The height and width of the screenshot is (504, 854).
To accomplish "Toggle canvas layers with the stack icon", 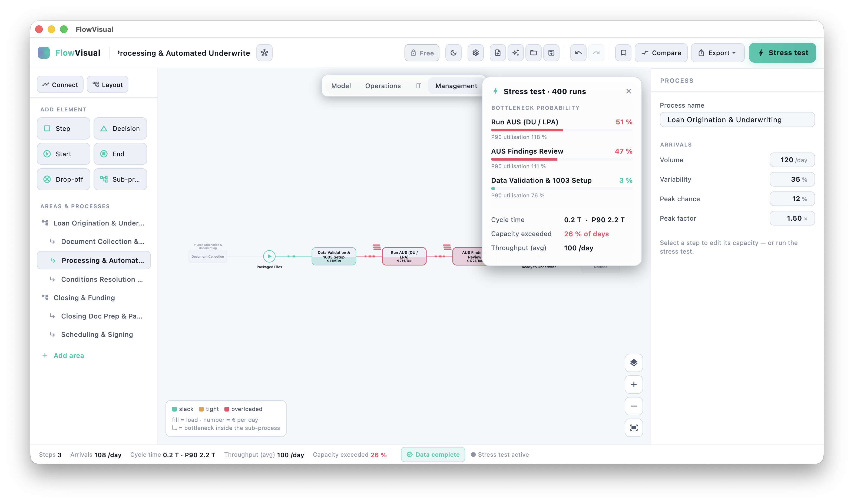I will point(634,363).
